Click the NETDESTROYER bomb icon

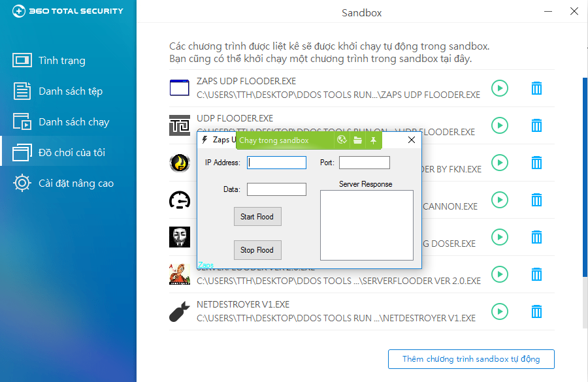(x=180, y=311)
